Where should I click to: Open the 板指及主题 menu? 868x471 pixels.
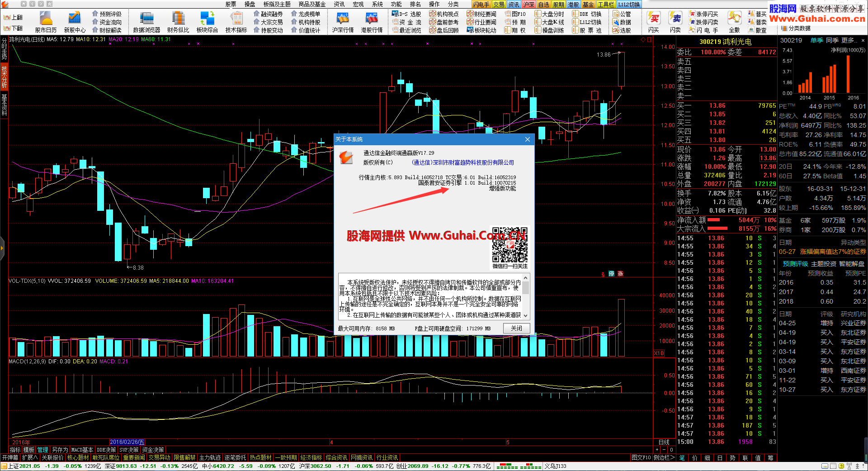277,4
